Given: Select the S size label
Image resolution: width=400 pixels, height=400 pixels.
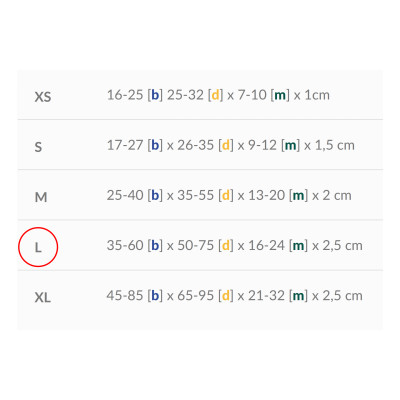Looking at the screenshot, I should (x=38, y=147).
